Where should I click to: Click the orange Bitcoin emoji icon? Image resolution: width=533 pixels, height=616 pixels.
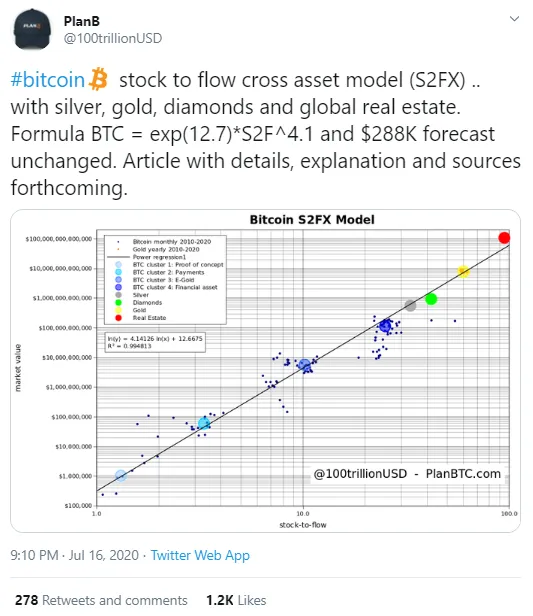coord(98,79)
